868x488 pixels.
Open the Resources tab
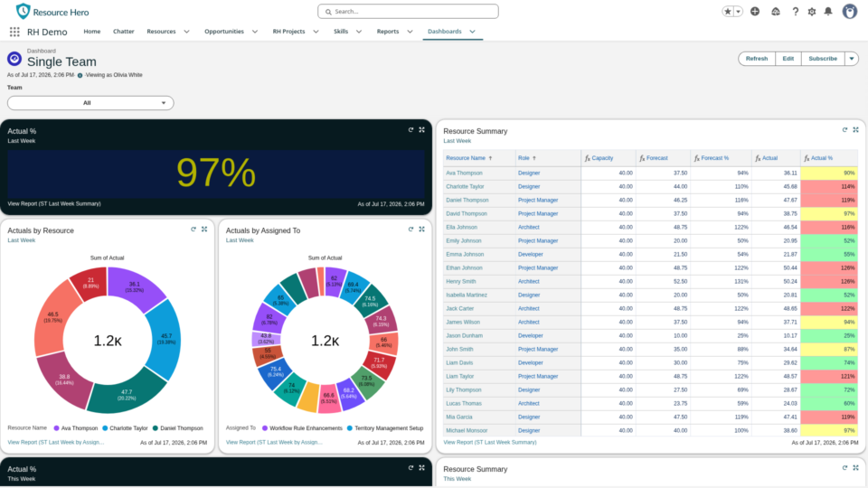click(161, 32)
